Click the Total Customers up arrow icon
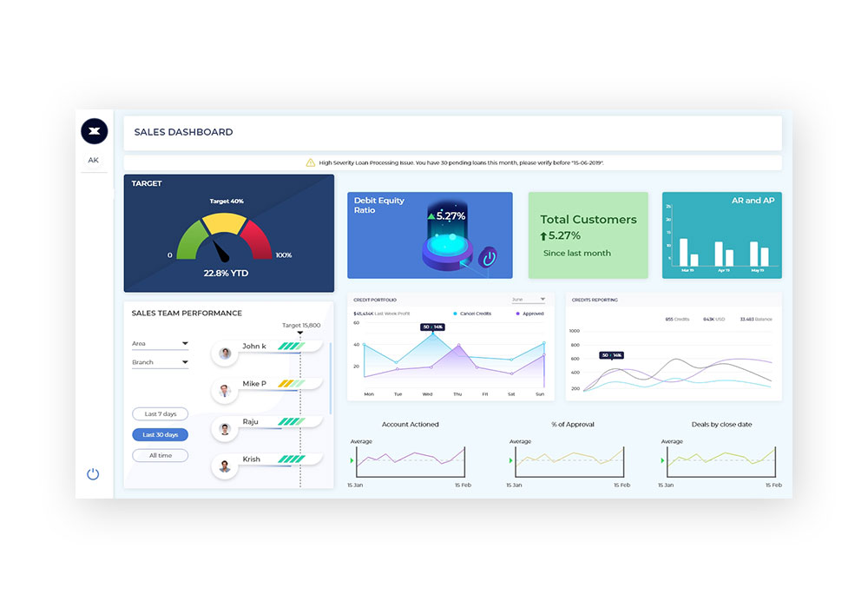The height and width of the screenshot is (608, 868). pyautogui.click(x=543, y=236)
